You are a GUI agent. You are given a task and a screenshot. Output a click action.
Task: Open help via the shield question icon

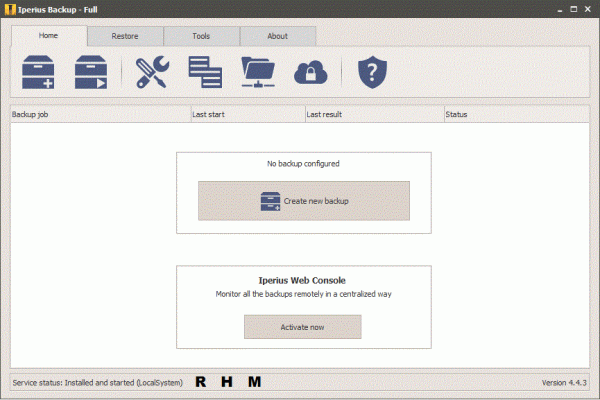coord(372,72)
